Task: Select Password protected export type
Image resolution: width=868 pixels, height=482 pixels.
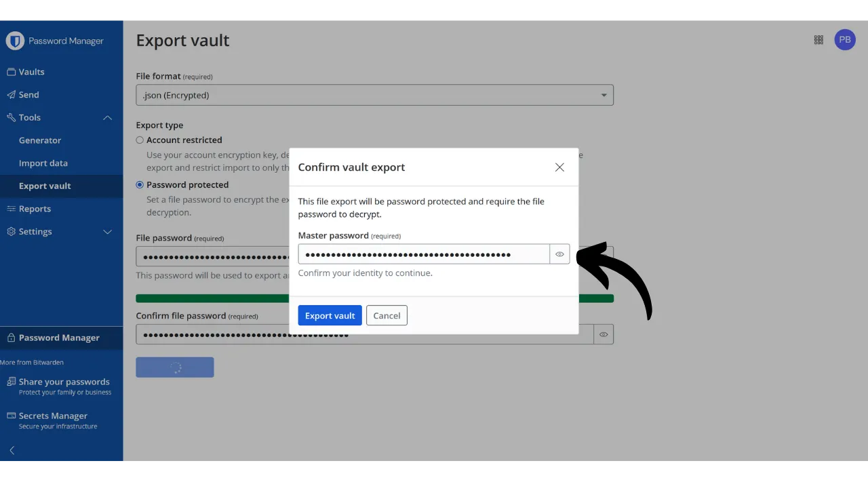Action: [140, 185]
